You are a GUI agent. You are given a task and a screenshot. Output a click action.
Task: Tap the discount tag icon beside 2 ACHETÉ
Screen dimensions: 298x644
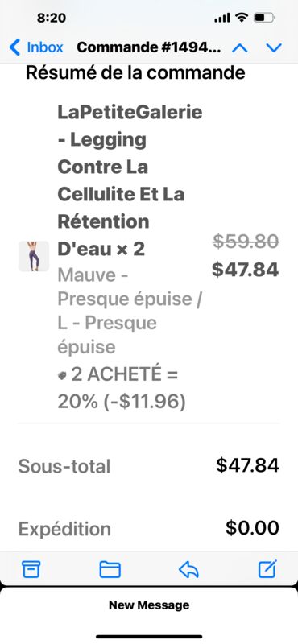62,376
